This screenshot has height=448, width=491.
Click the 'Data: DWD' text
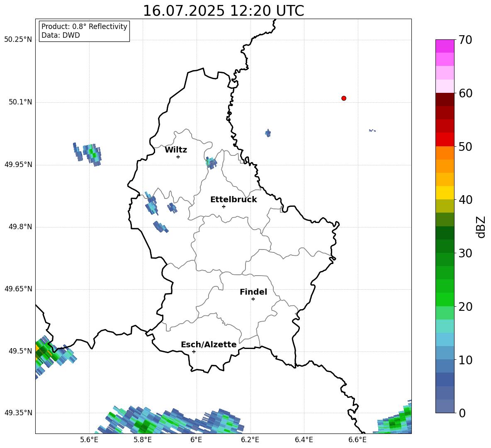pos(61,35)
